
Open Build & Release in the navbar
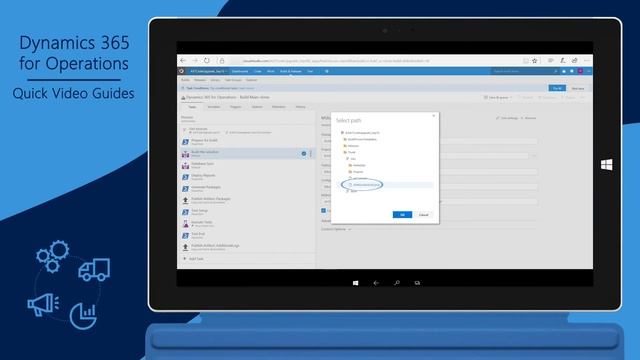[291, 71]
